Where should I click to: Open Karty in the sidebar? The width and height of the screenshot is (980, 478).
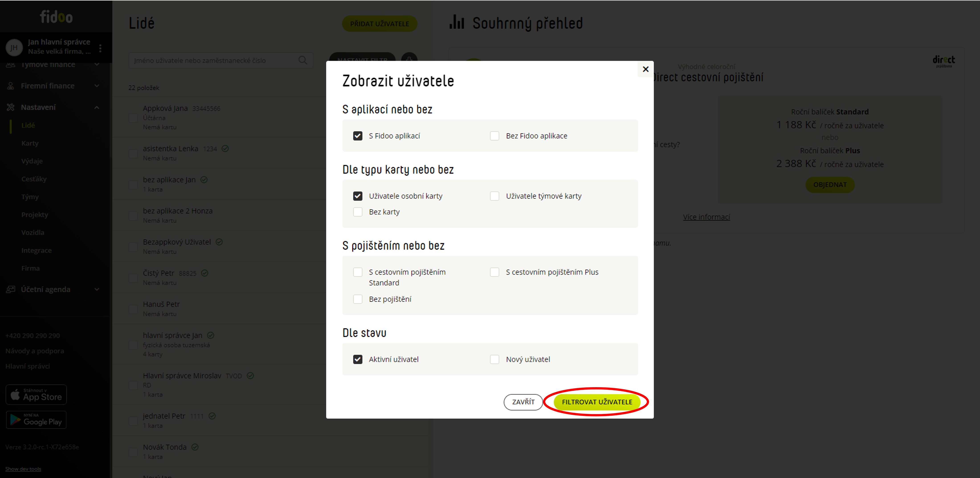point(30,143)
